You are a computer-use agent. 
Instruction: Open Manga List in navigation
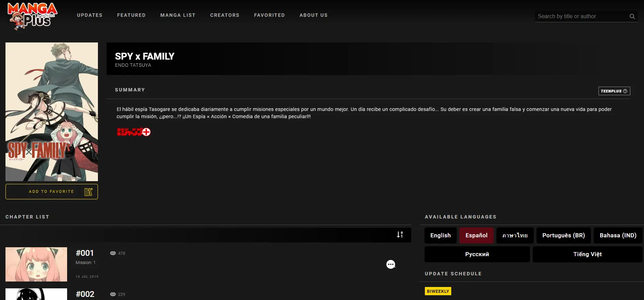tap(178, 15)
